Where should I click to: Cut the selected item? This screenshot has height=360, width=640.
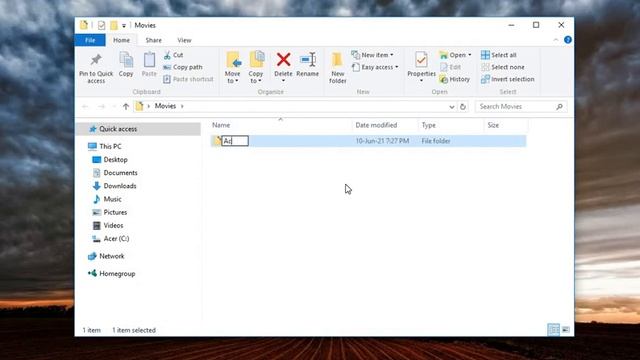[x=173, y=55]
